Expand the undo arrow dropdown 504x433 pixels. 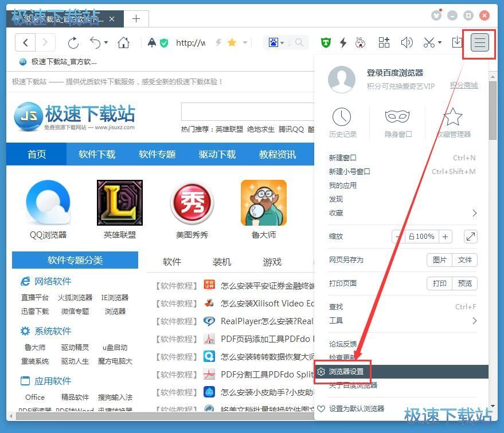(x=106, y=42)
